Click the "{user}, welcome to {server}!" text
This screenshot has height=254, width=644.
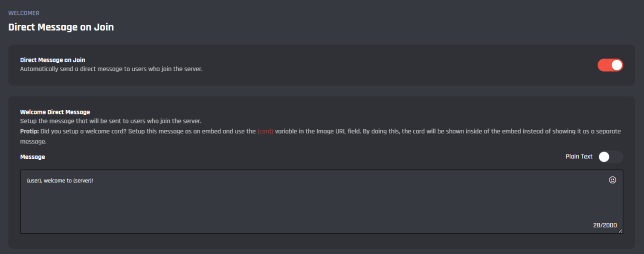click(60, 181)
